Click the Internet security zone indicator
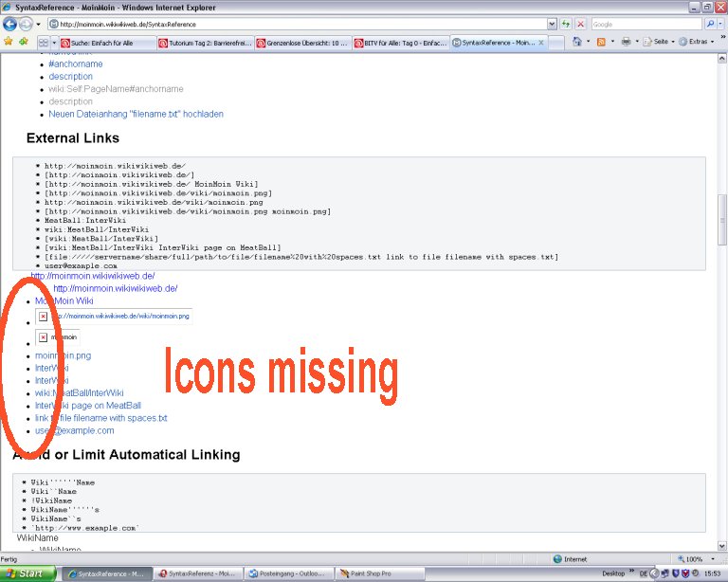The height and width of the screenshot is (582, 728). [x=570, y=559]
